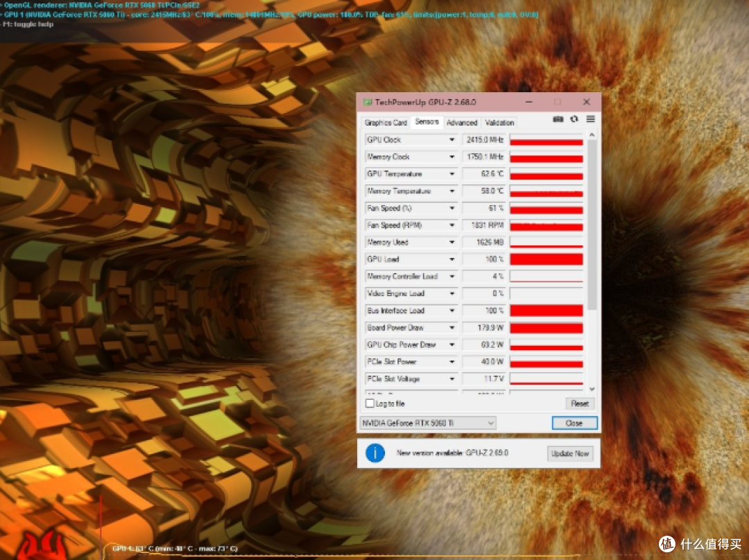Minimize the GPU-Z window
The height and width of the screenshot is (560, 749).
click(528, 102)
